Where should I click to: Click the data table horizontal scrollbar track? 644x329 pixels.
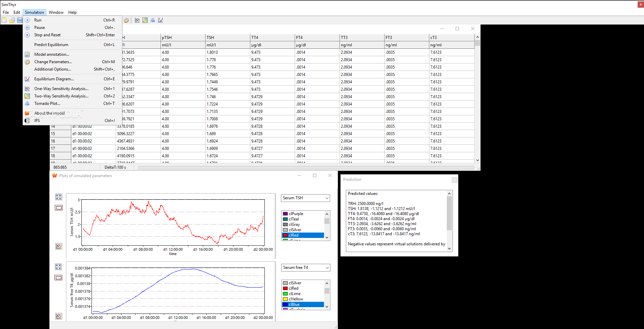tap(306, 168)
